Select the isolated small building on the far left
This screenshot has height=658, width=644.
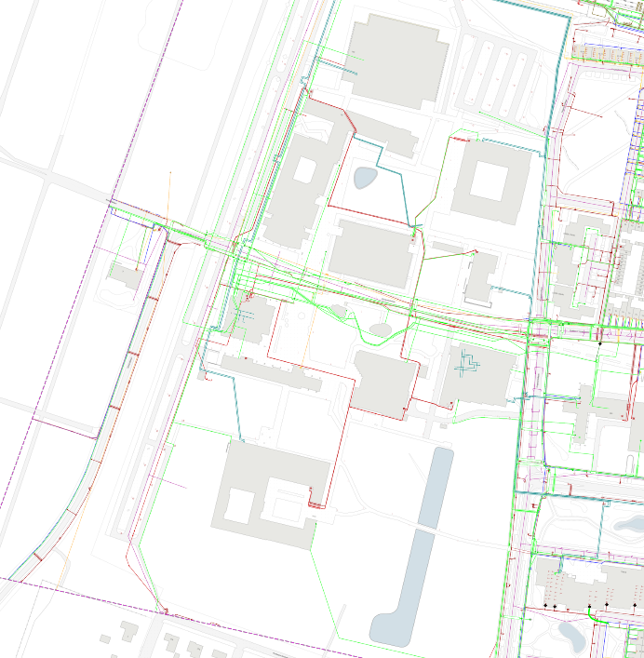pos(125,275)
